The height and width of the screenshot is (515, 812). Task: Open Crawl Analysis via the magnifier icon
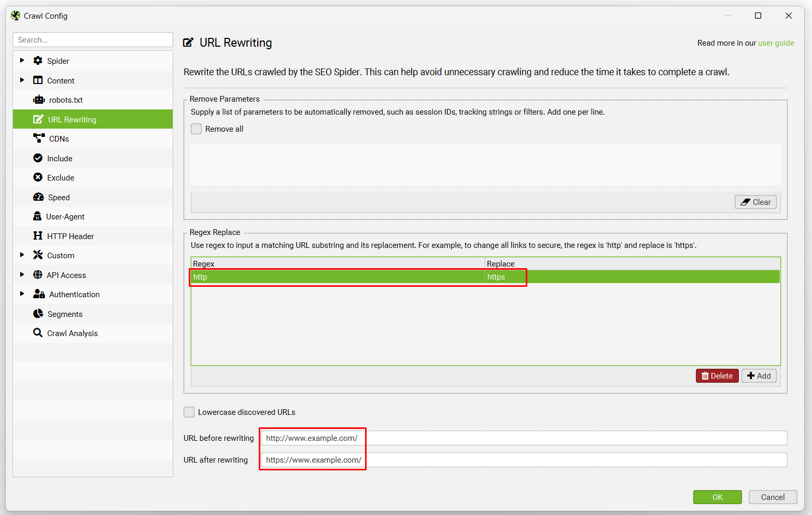pos(38,332)
